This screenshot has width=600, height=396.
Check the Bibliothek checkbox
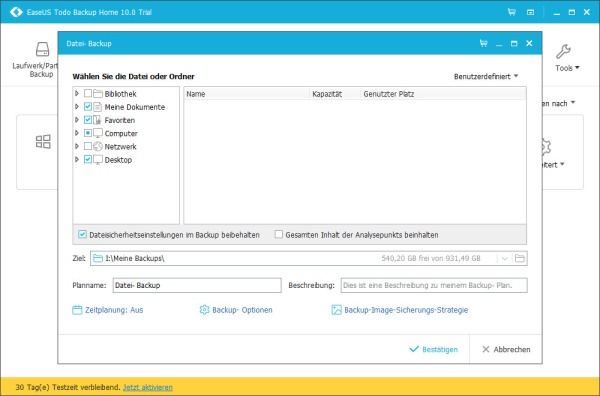click(x=88, y=93)
